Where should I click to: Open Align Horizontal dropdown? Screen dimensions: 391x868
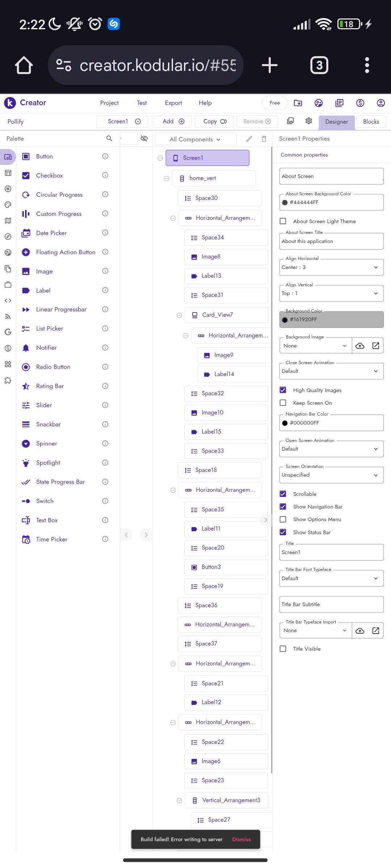(x=331, y=267)
